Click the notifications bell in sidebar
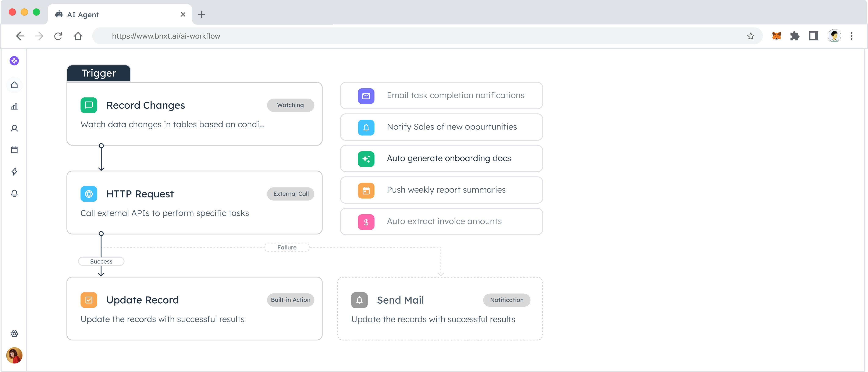 click(14, 193)
